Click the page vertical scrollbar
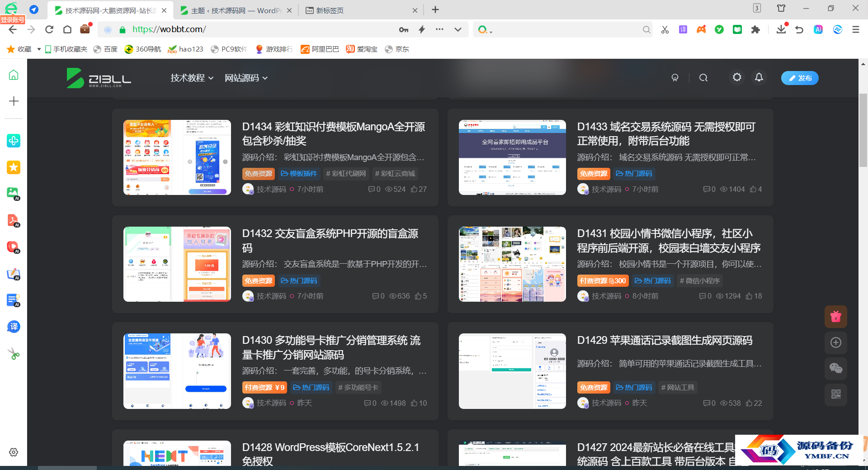 point(863,130)
